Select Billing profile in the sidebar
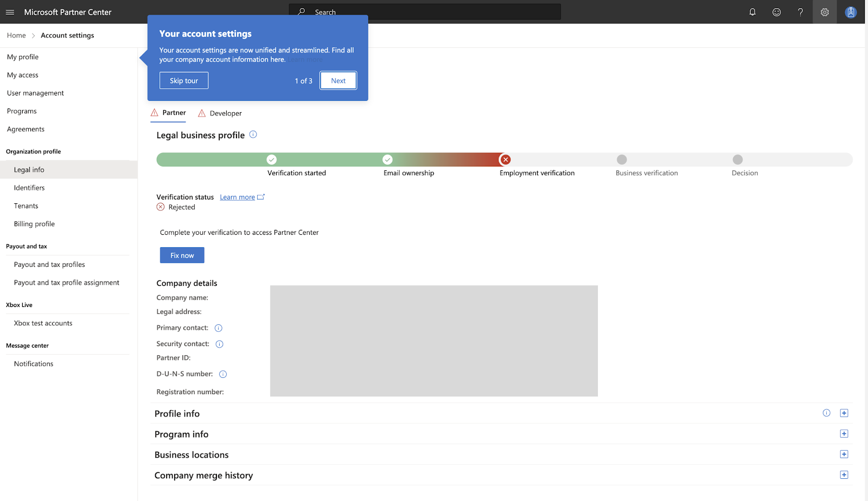This screenshot has width=868, height=501. pos(34,224)
